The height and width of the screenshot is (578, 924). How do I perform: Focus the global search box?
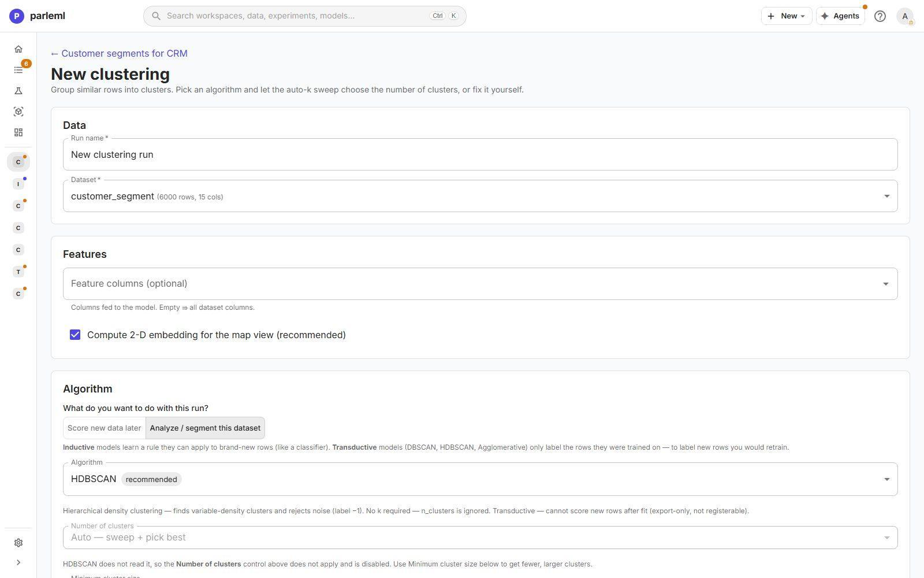[x=304, y=16]
